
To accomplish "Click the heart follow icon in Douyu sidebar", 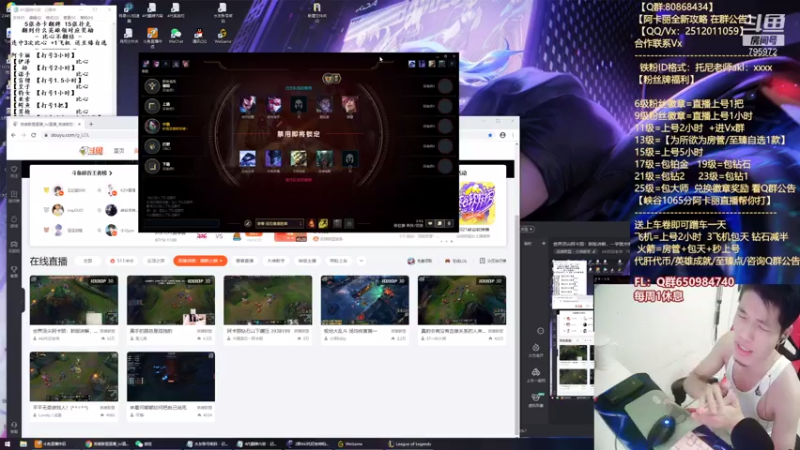I will (14, 169).
